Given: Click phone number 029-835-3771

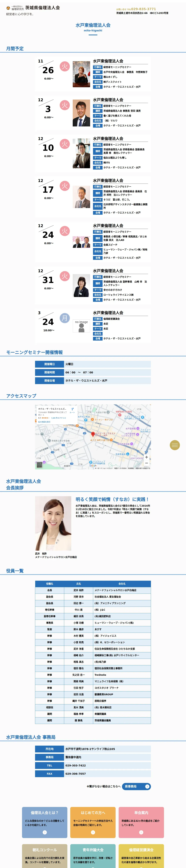Looking at the screenshot, I should point(143,9).
